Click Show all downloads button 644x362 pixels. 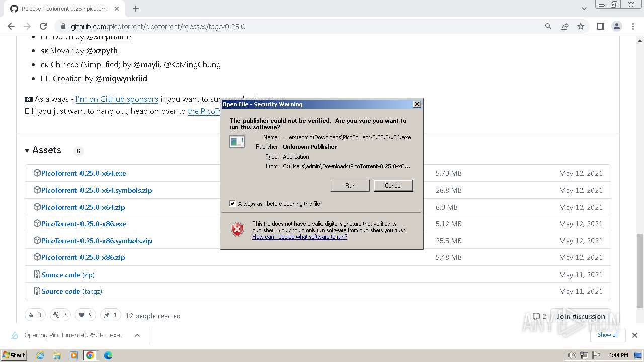click(607, 335)
